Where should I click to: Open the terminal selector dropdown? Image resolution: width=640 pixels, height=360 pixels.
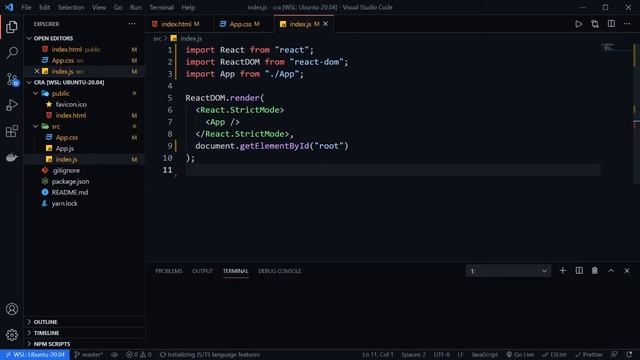pos(508,271)
